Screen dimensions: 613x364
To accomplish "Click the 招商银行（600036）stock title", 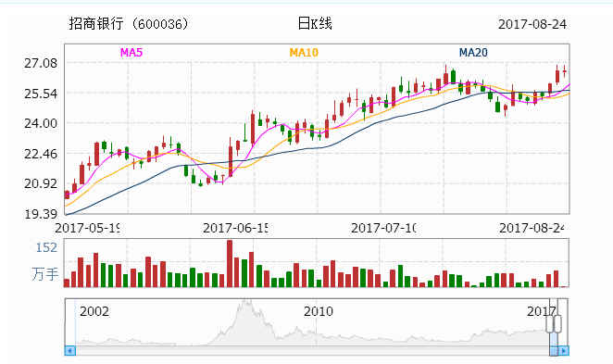I will [x=129, y=24].
